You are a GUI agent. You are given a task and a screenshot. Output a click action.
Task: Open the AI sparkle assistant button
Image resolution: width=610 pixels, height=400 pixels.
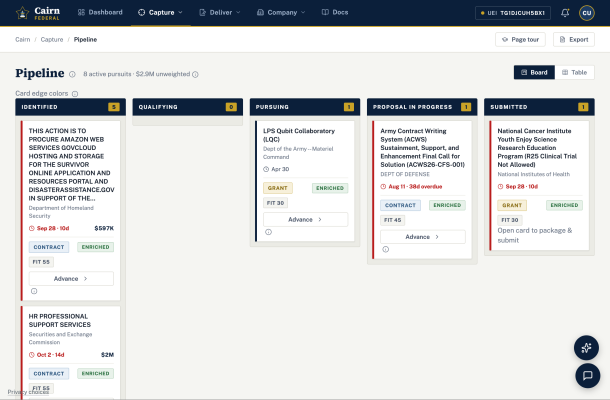pyautogui.click(x=586, y=347)
